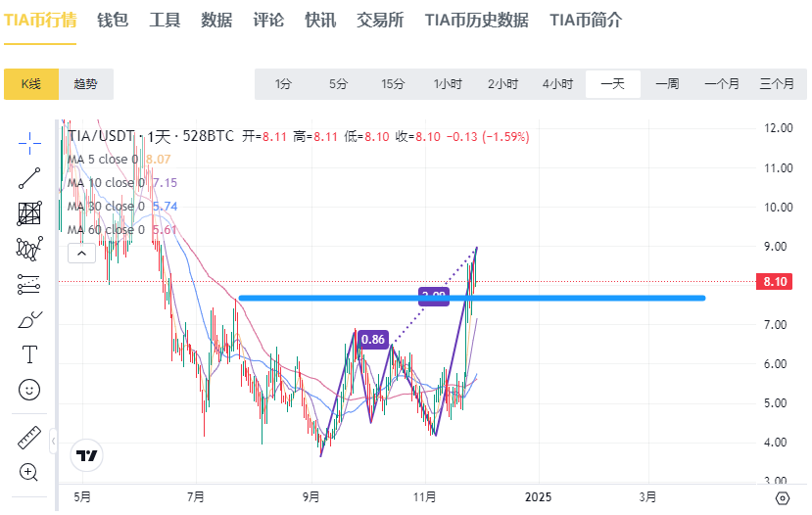
Task: Open the 钱包 tab
Action: point(113,21)
